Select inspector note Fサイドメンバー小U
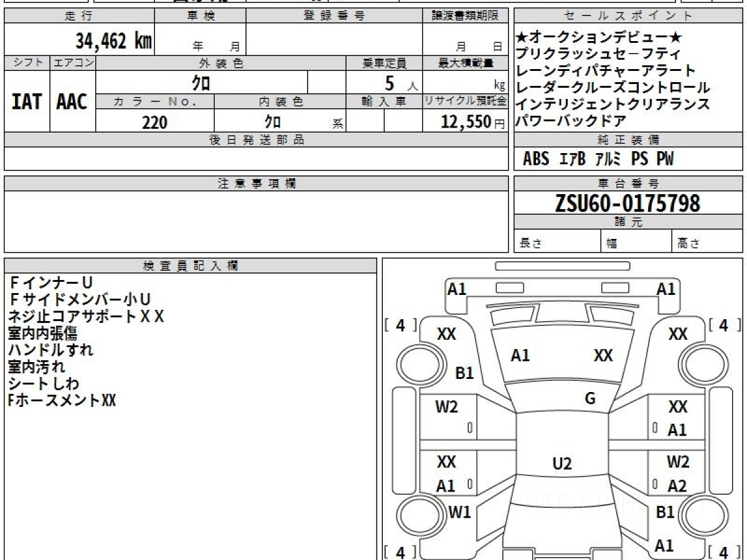This screenshot has width=747, height=560. (x=80, y=300)
